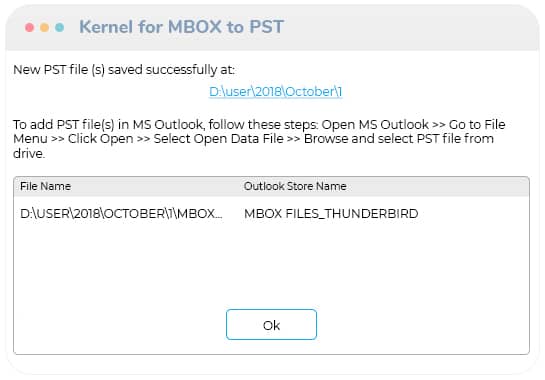This screenshot has height=380, width=545.
Task: Click 'Select Open Data File' in the instructions
Action: (x=219, y=139)
